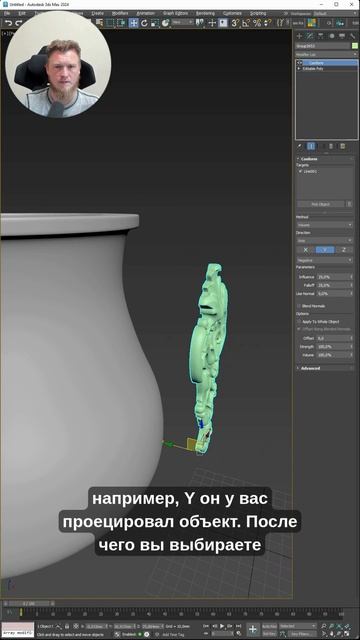Toggle selection lock padlock icon
360x640 pixels.
67,626
